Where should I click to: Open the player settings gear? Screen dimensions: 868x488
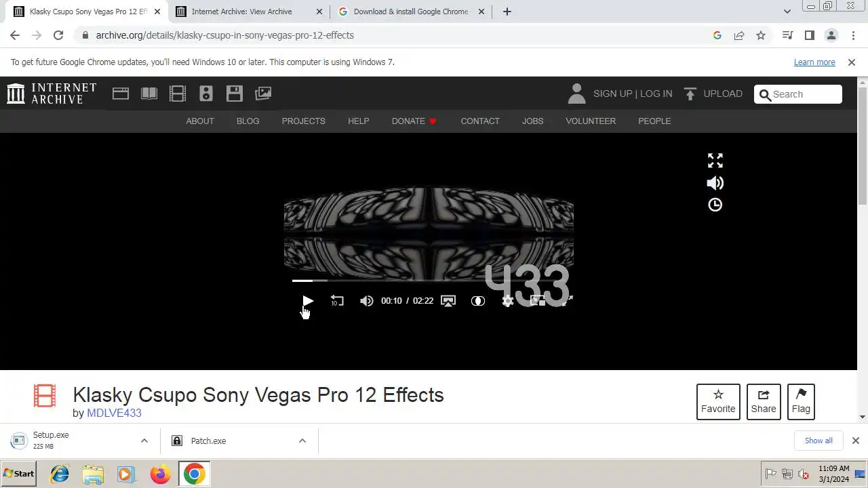pyautogui.click(x=507, y=301)
